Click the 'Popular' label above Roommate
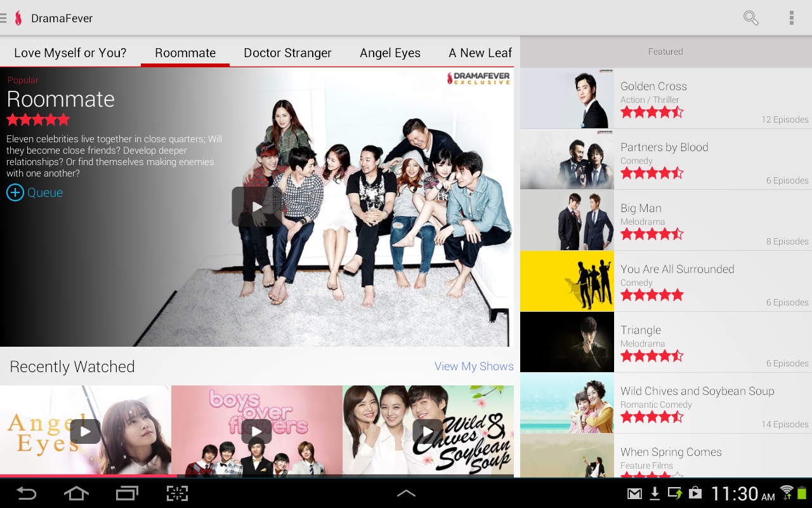The width and height of the screenshot is (812, 508). [x=23, y=80]
